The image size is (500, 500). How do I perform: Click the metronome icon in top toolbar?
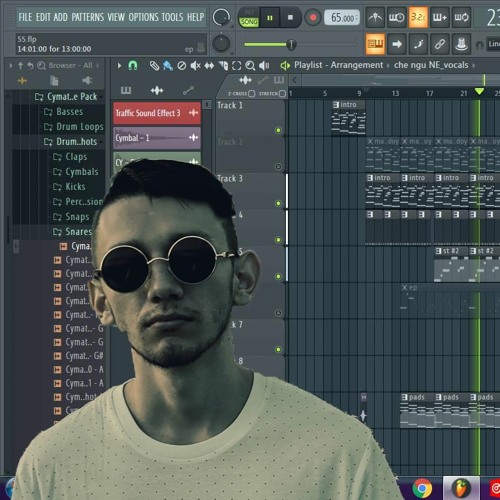point(375,17)
